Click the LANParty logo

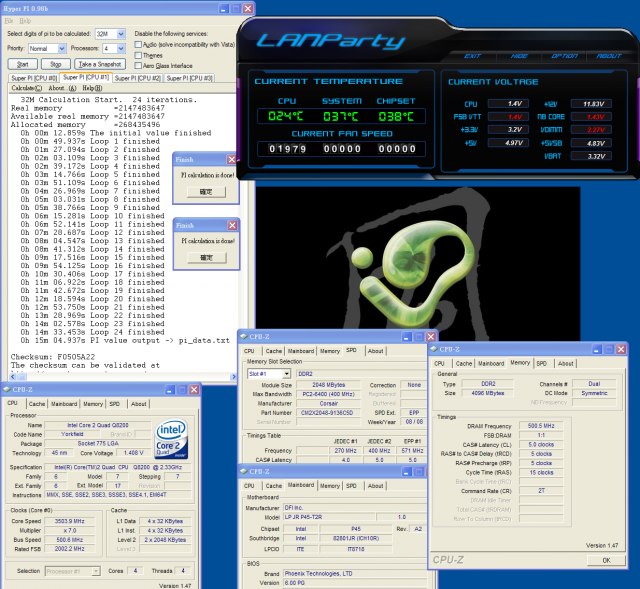click(x=331, y=41)
